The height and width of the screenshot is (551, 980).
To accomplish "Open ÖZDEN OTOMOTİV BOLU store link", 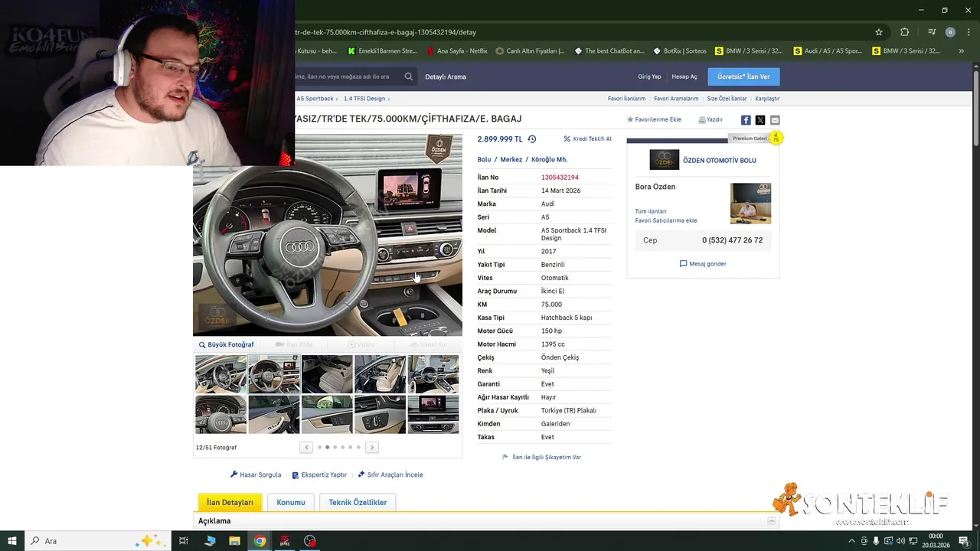I will pyautogui.click(x=719, y=161).
